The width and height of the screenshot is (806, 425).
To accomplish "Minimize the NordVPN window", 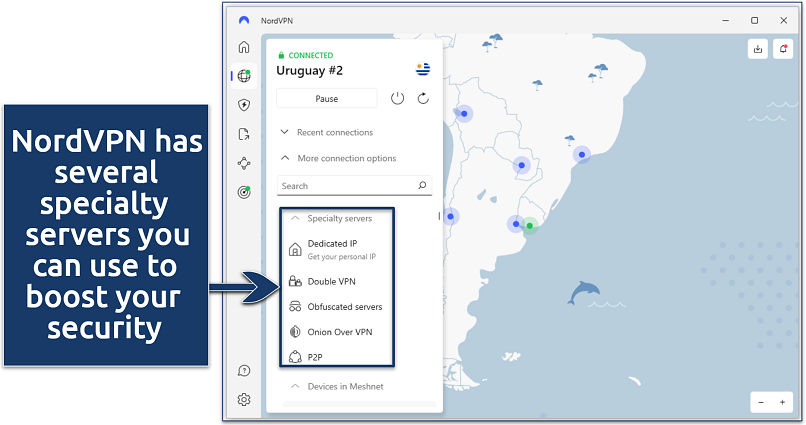I will pyautogui.click(x=726, y=21).
